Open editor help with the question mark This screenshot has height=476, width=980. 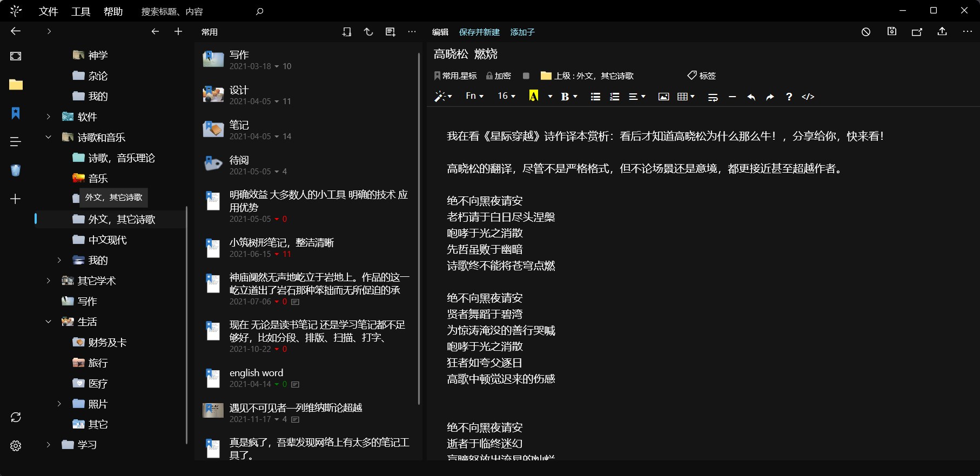click(x=789, y=97)
